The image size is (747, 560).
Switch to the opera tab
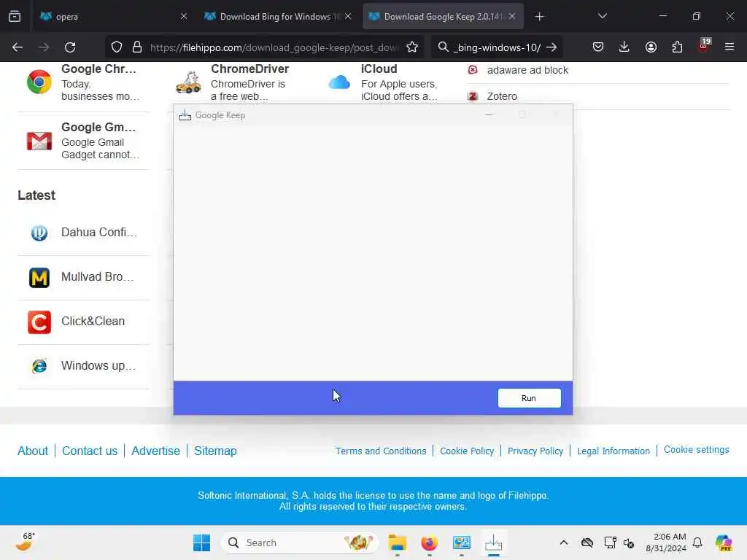pyautogui.click(x=113, y=17)
